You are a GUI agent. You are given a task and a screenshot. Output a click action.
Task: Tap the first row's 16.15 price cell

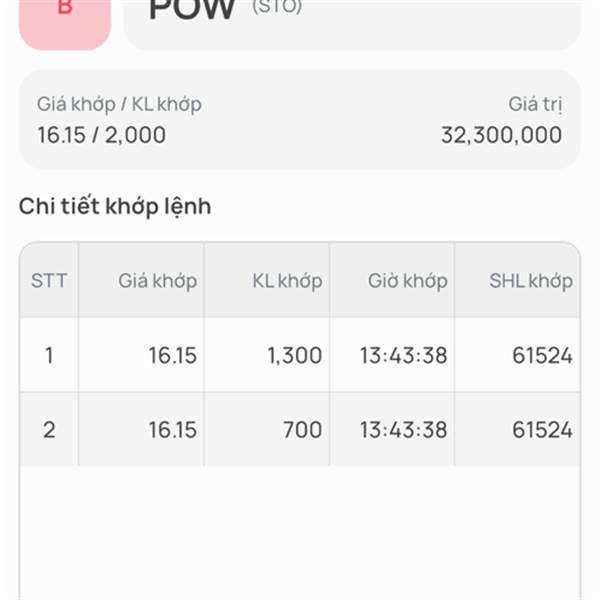point(173,355)
